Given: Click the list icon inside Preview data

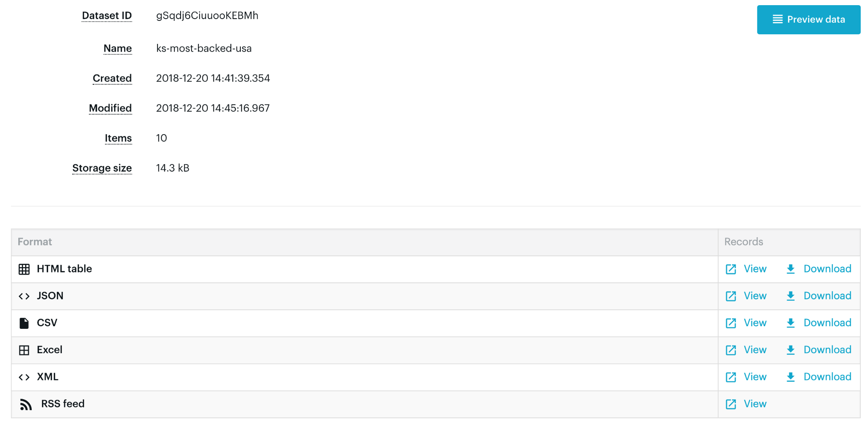Looking at the screenshot, I should coord(778,20).
